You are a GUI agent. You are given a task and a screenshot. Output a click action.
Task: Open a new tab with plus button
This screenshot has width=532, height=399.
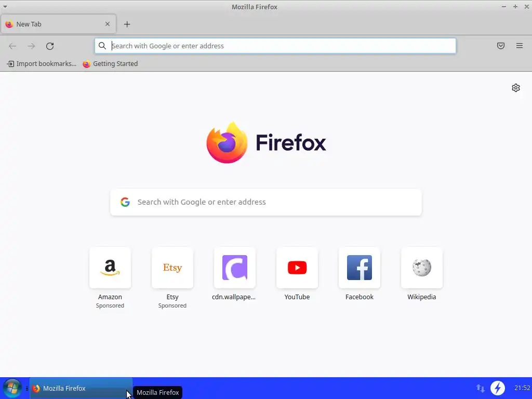pyautogui.click(x=127, y=24)
